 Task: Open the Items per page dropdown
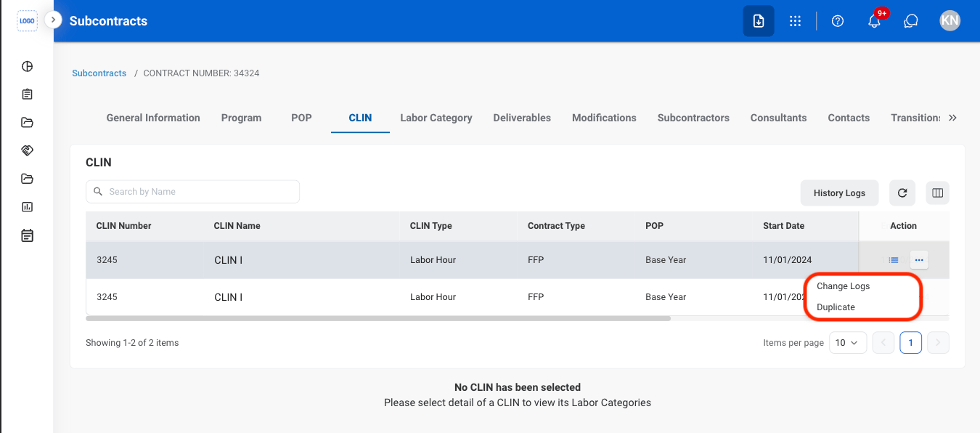[848, 343]
